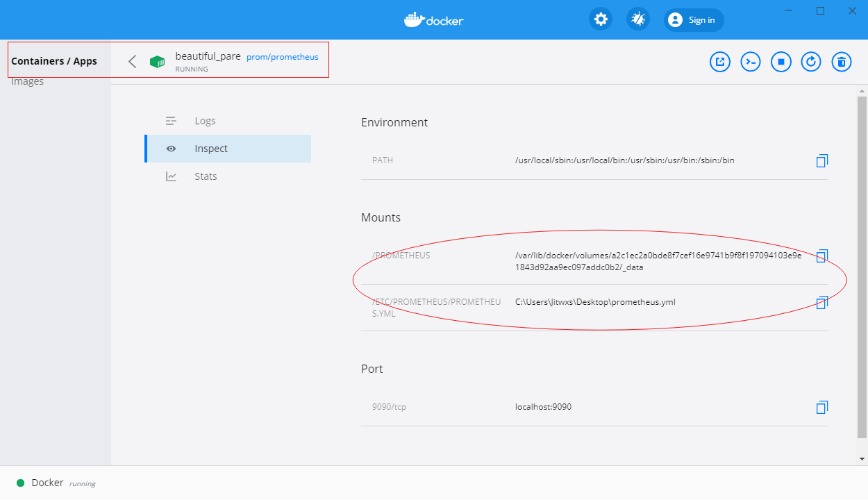Click the 9090/tcp label
Image resolution: width=868 pixels, height=500 pixels.
[389, 407]
